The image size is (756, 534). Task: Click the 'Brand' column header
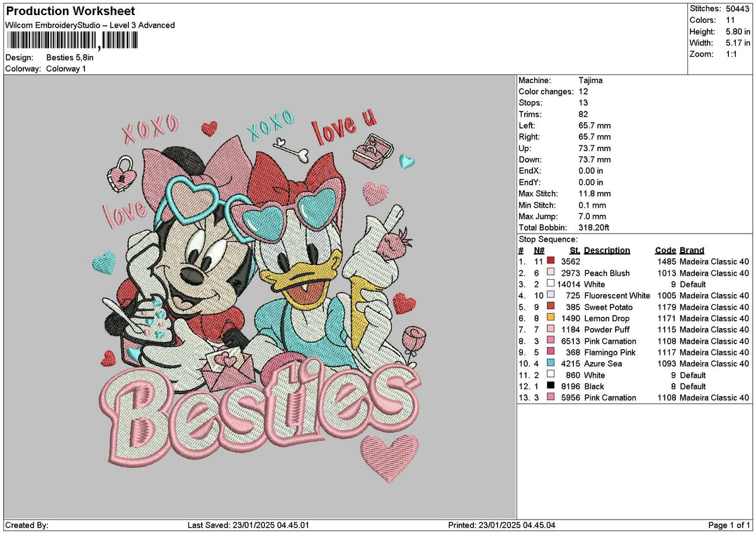tap(692, 250)
